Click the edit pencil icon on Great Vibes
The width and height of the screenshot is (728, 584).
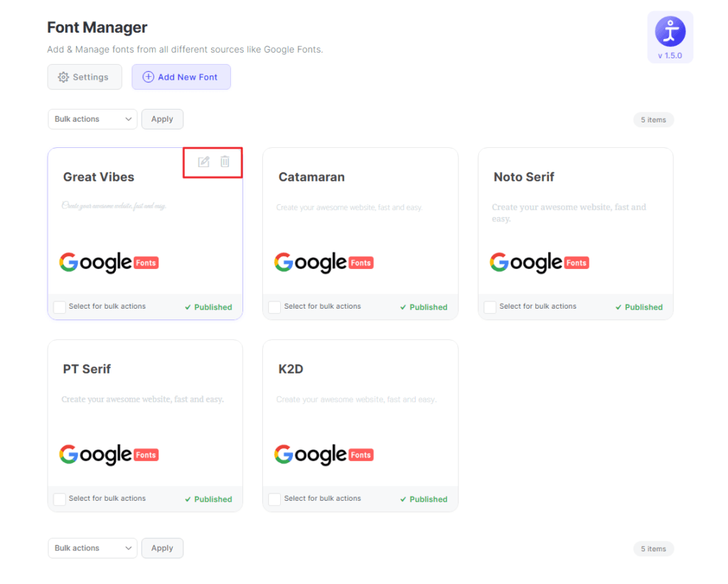pyautogui.click(x=203, y=162)
